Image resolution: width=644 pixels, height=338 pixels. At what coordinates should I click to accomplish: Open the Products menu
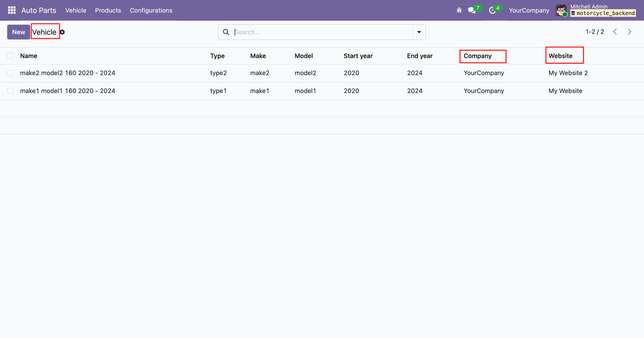pyautogui.click(x=108, y=10)
